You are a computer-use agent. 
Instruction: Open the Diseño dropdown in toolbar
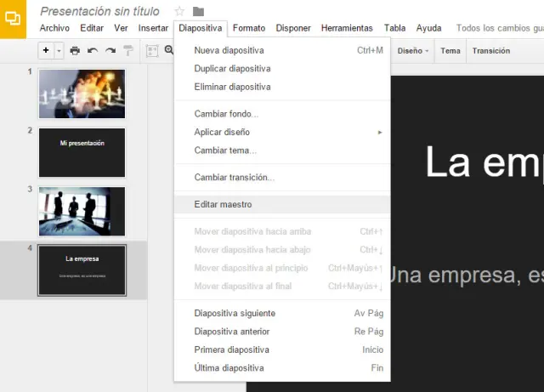pos(412,51)
